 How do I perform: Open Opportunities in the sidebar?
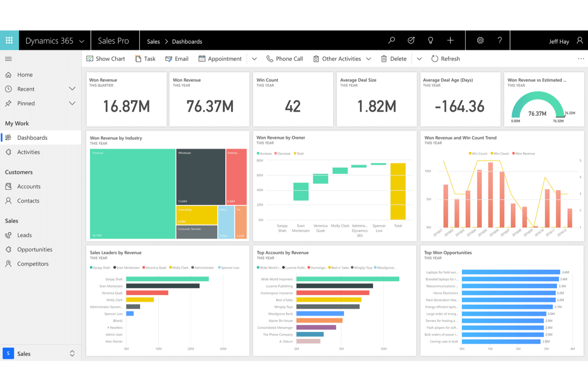tap(35, 249)
